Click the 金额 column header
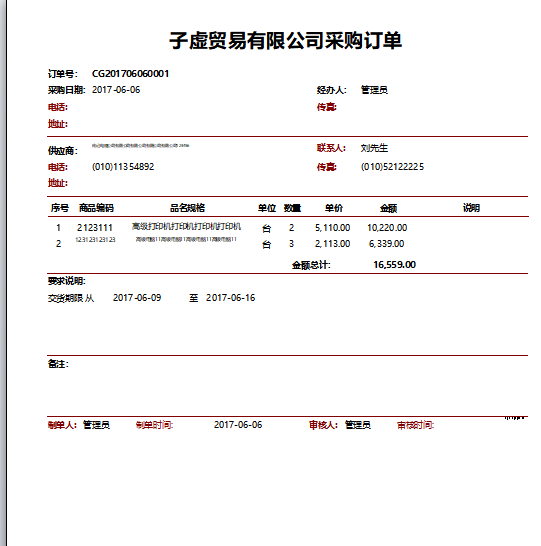The image size is (541, 546). (388, 208)
